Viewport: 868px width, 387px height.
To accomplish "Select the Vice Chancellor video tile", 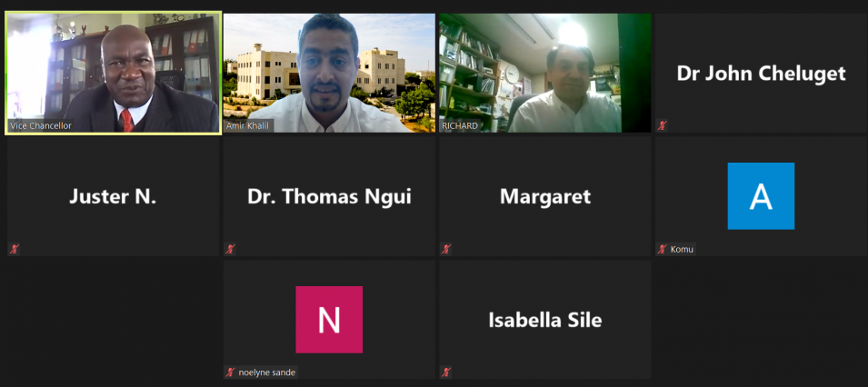I will (113, 73).
